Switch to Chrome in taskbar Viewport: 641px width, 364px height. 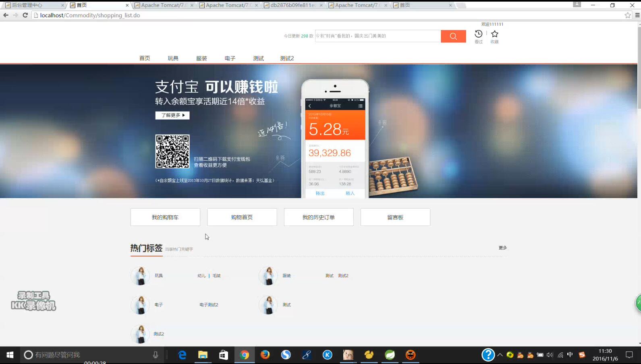pyautogui.click(x=245, y=355)
